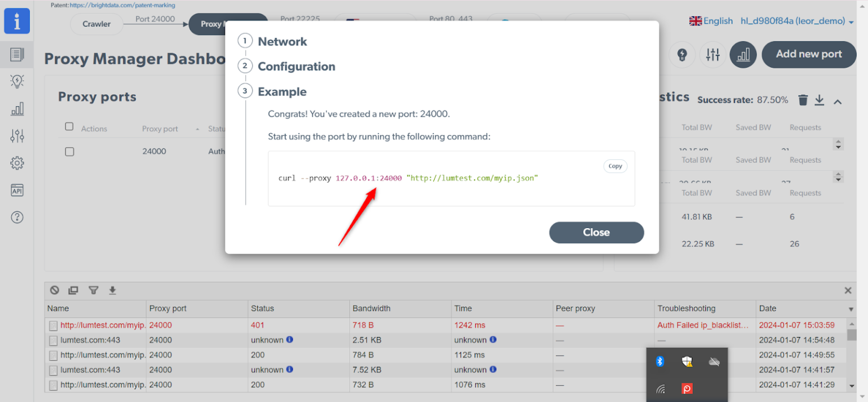868x402 pixels.
Task: Delete statistics with the trash icon
Action: tap(802, 100)
